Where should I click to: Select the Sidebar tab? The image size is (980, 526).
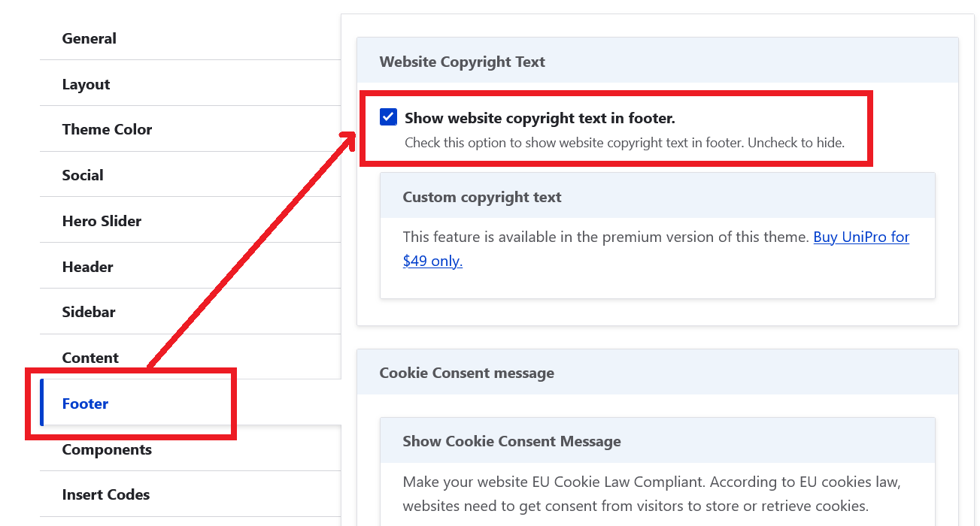pos(89,312)
